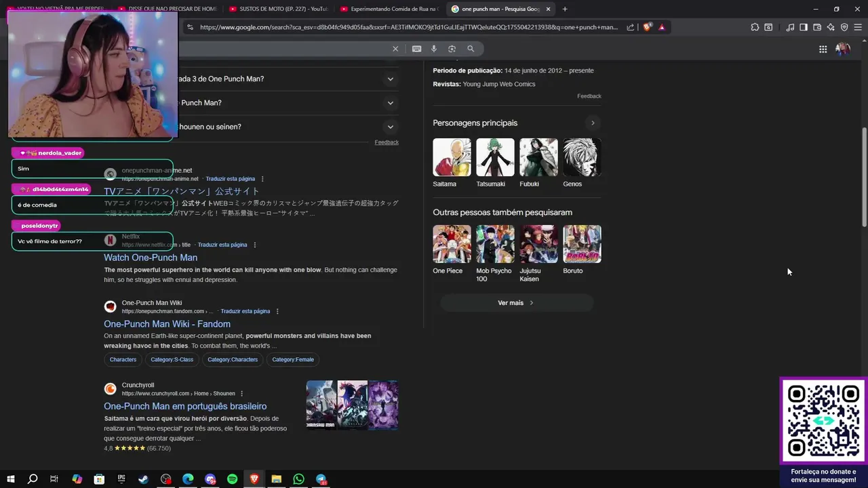The height and width of the screenshot is (488, 868).
Task: Open new browser tab with plus
Action: pos(565,9)
